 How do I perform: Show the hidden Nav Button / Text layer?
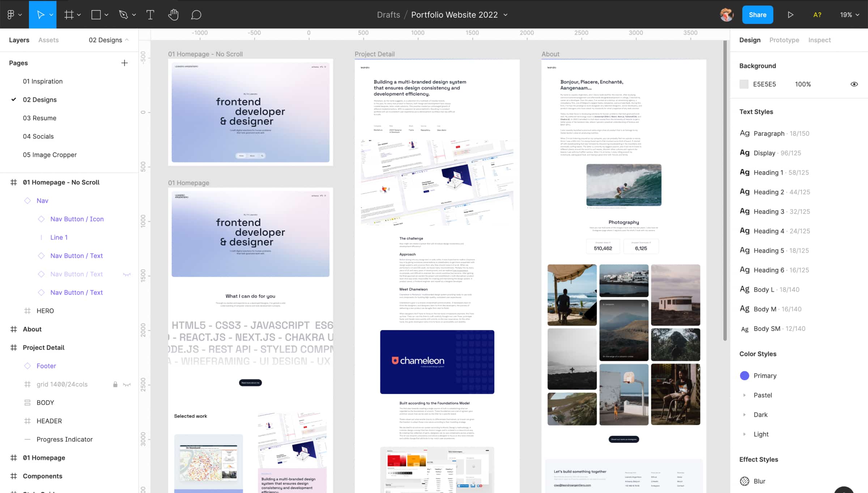[127, 274]
